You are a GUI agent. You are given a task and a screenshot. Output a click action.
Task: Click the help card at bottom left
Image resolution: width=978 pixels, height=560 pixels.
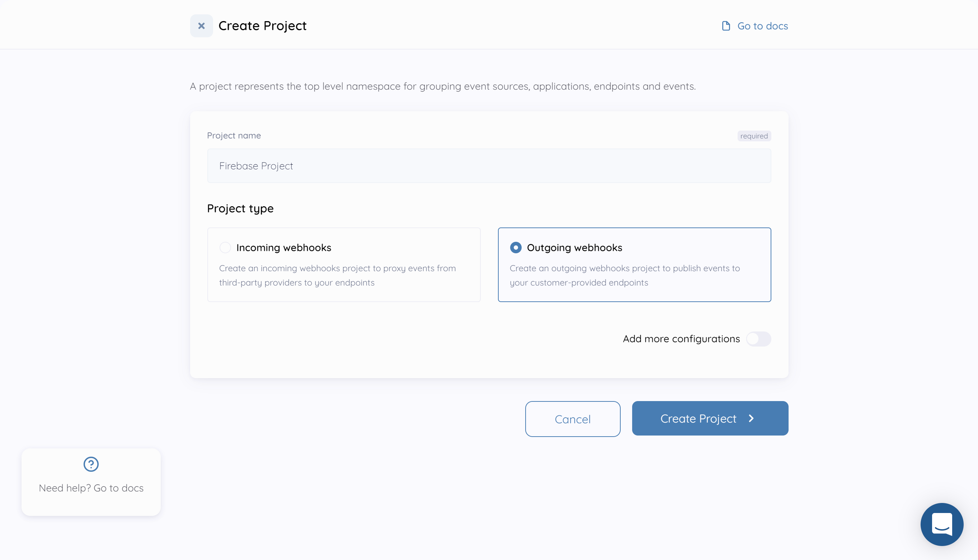click(x=91, y=482)
